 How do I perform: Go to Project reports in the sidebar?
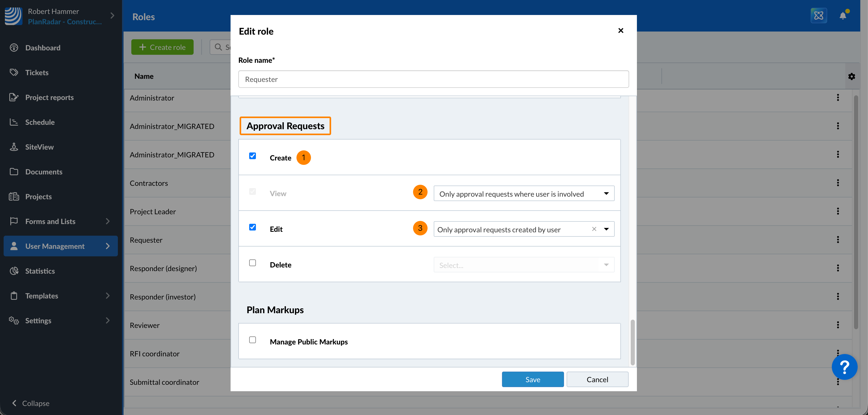pos(49,97)
